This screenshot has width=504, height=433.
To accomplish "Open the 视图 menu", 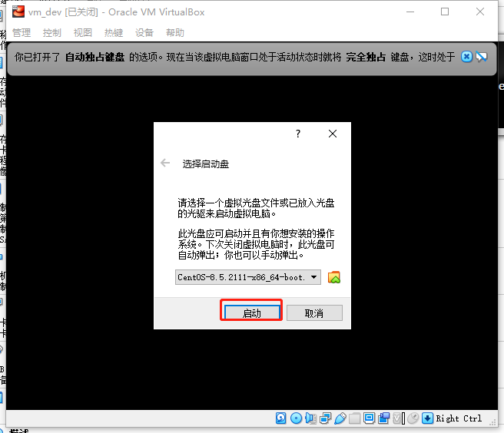I will [83, 32].
